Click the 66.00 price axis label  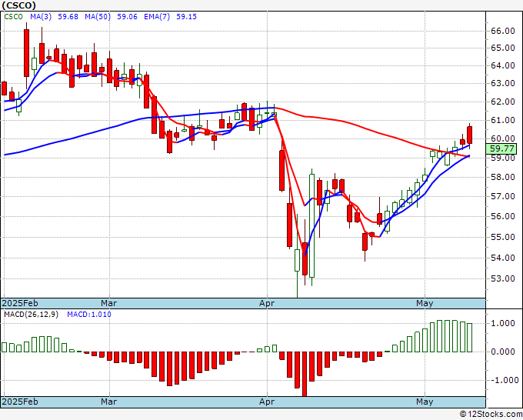(x=503, y=31)
